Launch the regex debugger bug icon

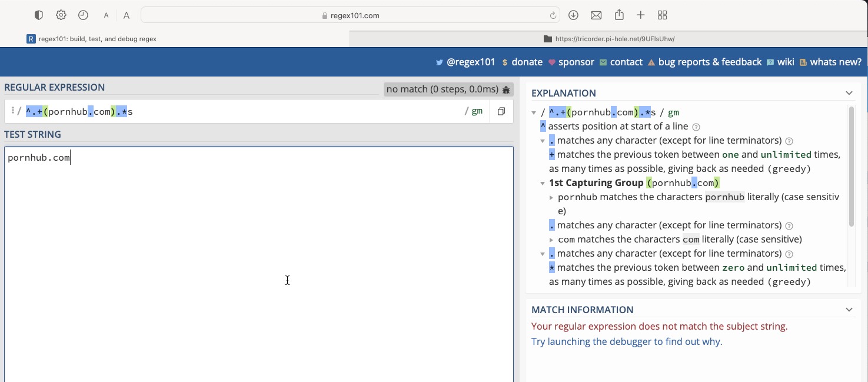coord(506,89)
